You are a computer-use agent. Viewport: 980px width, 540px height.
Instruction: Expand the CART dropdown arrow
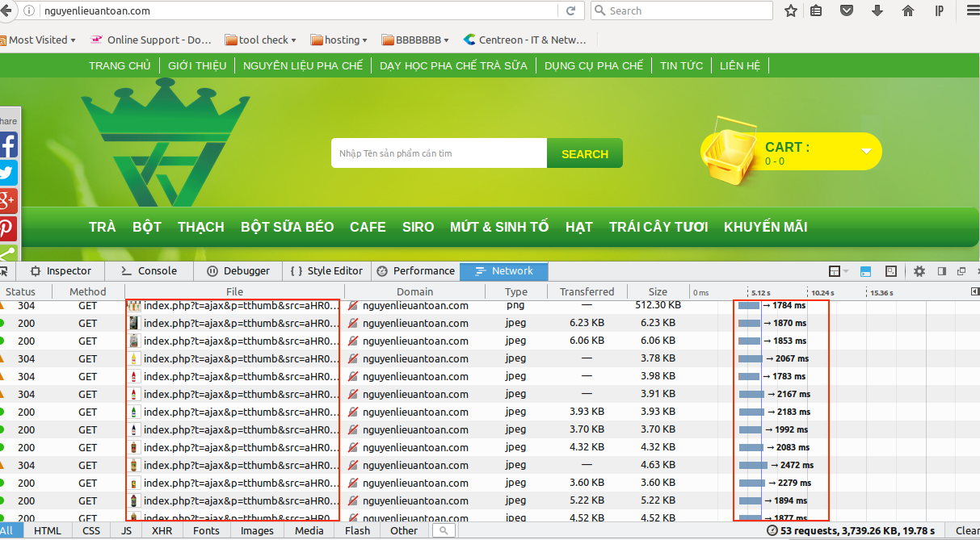(866, 151)
